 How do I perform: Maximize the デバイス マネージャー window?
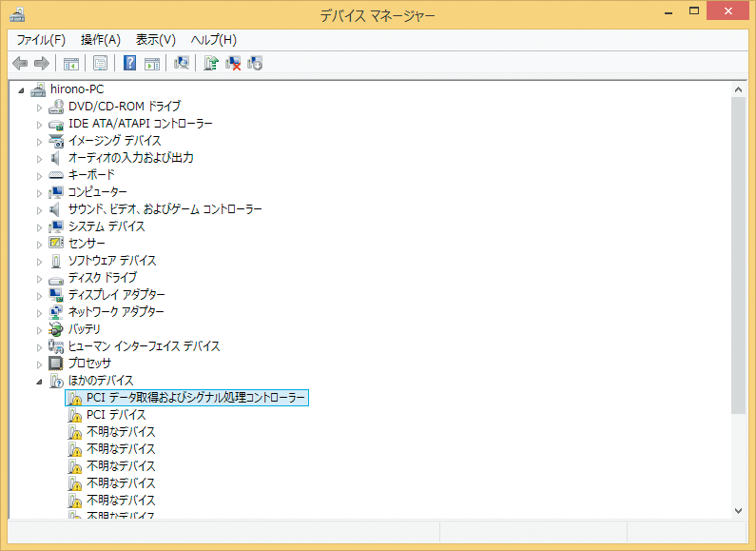(694, 11)
